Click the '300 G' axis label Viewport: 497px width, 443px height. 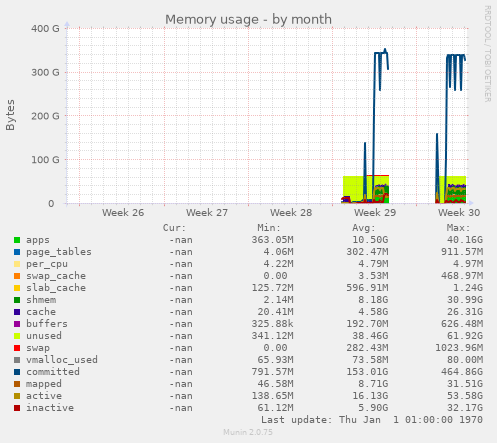45,72
